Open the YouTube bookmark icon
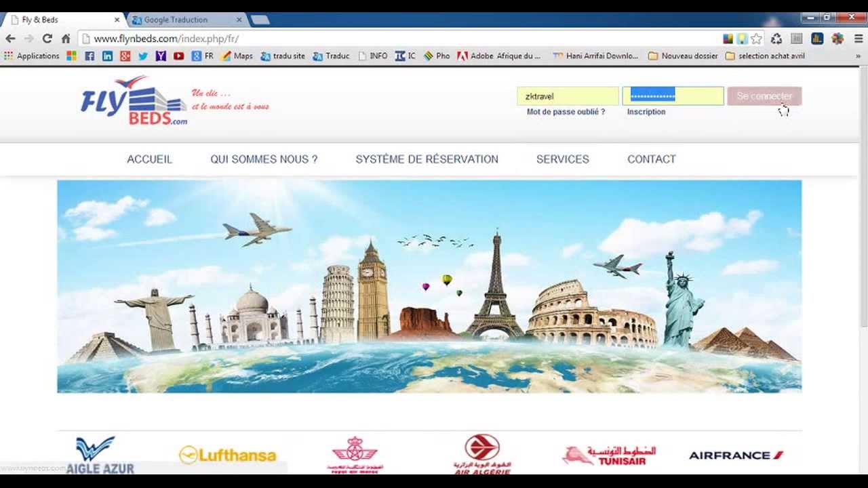868x488 pixels. pos(178,56)
